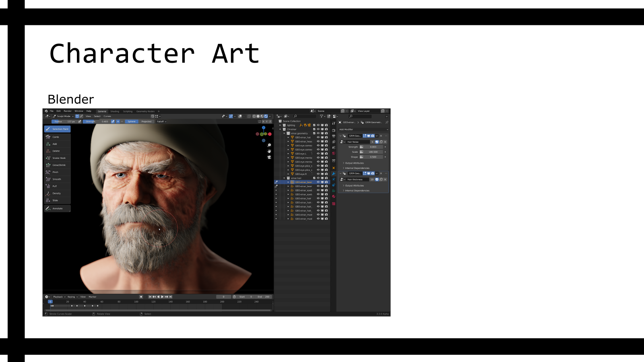
Task: Select the Delete curves tool
Action: (57, 151)
